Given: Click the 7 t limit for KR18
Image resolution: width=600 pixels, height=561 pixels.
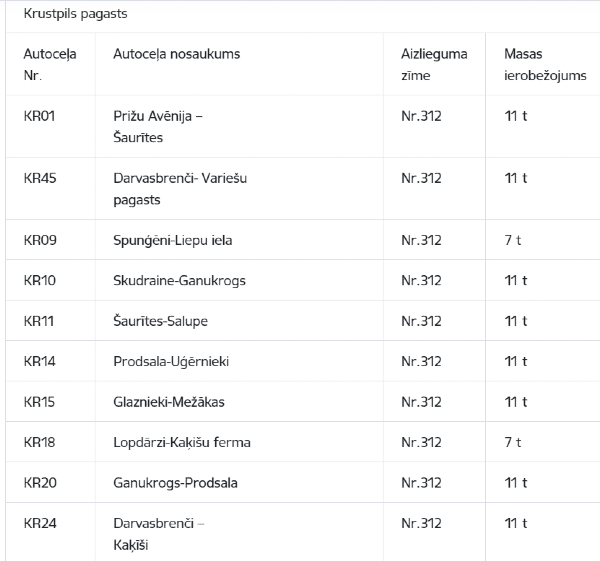Looking at the screenshot, I should (x=513, y=442).
